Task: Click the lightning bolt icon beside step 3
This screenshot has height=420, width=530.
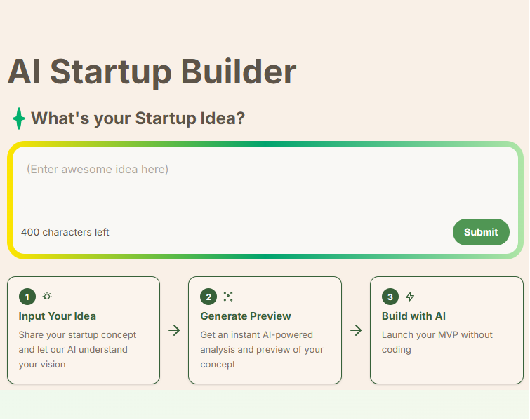Action: click(410, 297)
